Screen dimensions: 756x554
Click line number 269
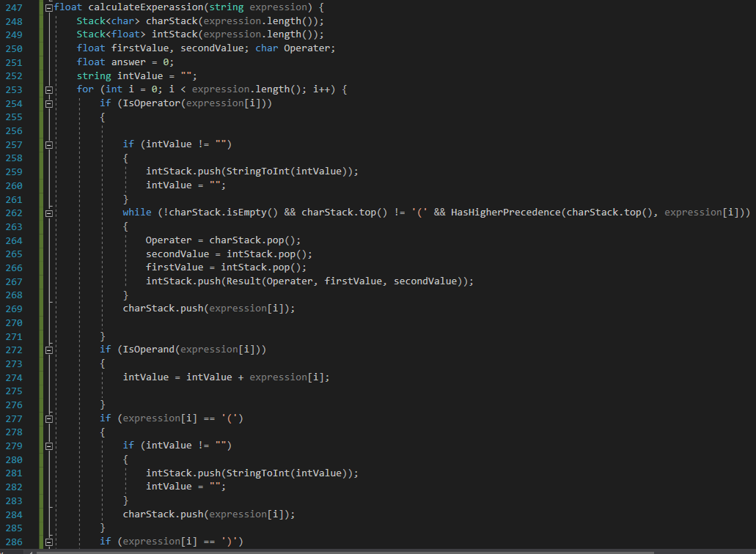[x=14, y=308]
